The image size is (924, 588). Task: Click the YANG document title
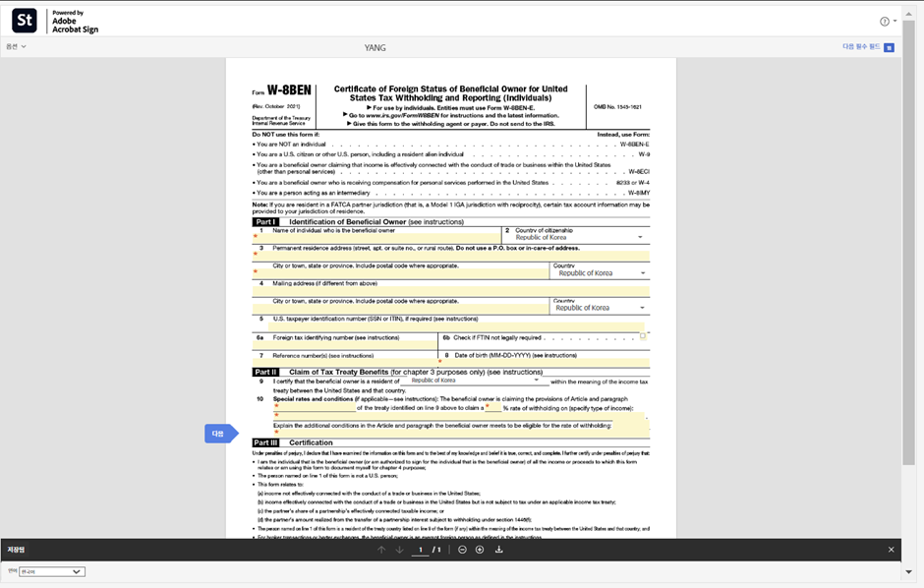click(x=375, y=48)
